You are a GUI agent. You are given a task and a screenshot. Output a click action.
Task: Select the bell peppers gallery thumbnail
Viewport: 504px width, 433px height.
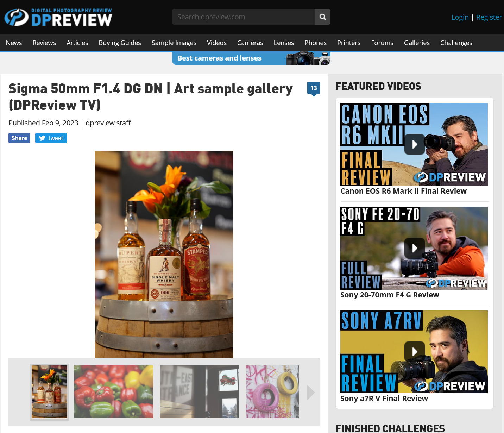[113, 392]
